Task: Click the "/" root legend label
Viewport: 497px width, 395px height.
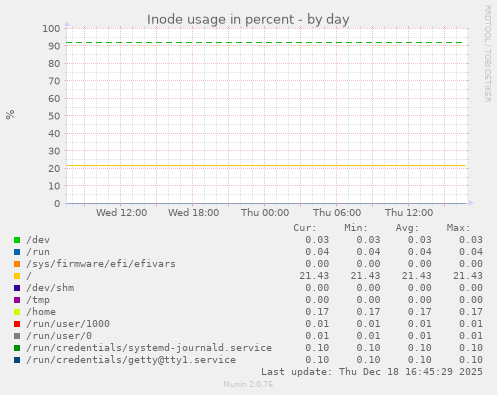Action: [29, 276]
